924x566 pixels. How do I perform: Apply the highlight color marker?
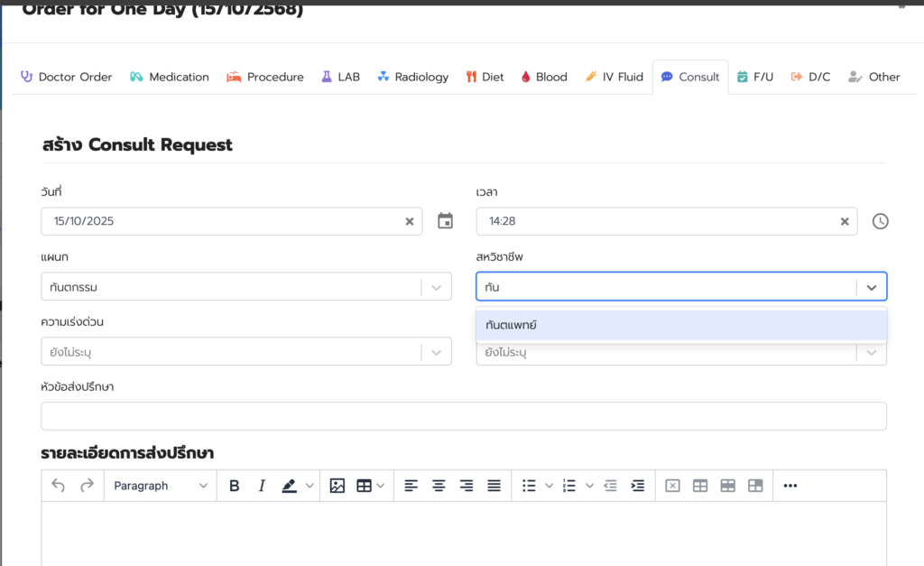289,486
